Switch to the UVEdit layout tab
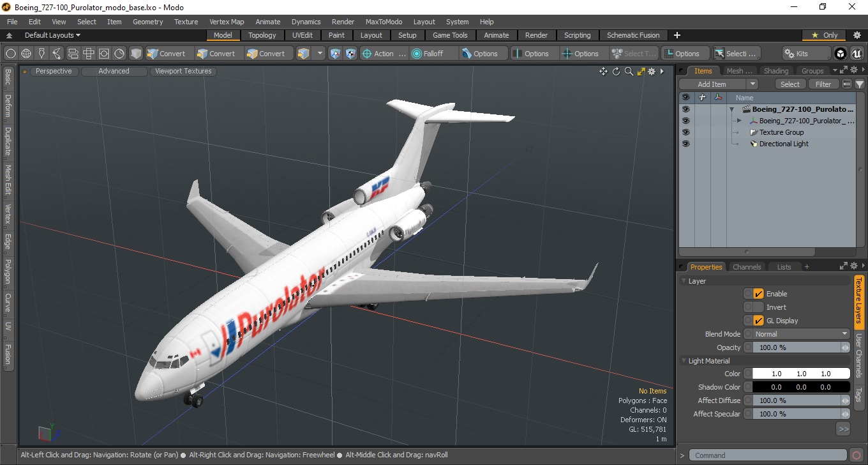 (303, 35)
